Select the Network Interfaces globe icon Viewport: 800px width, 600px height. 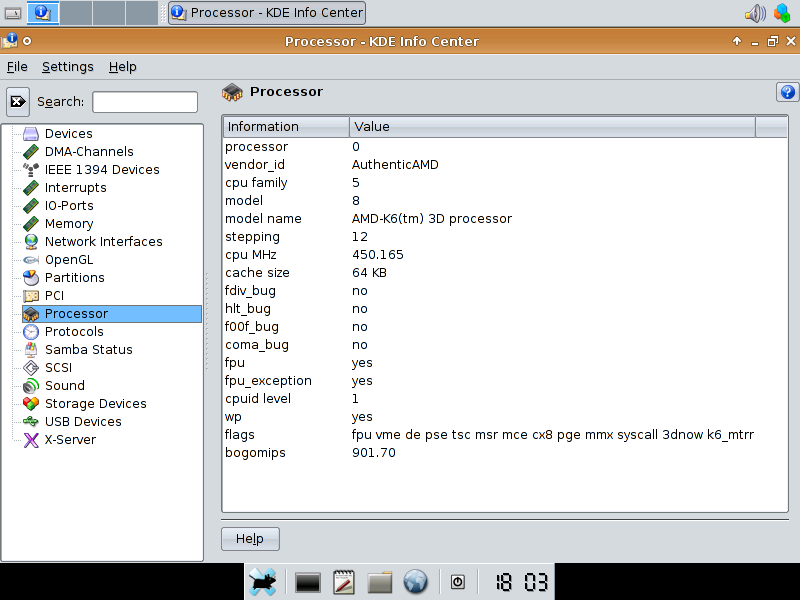[x=31, y=241]
